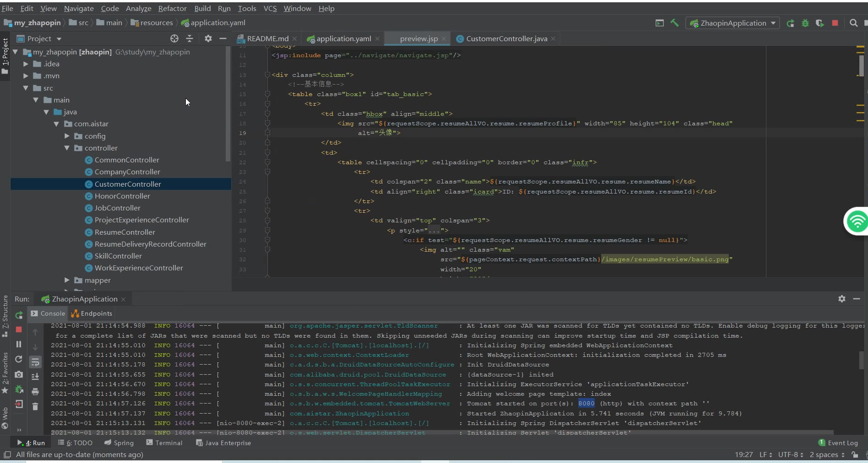Collapse the controller package in project tree
868x463 pixels.
click(x=67, y=148)
